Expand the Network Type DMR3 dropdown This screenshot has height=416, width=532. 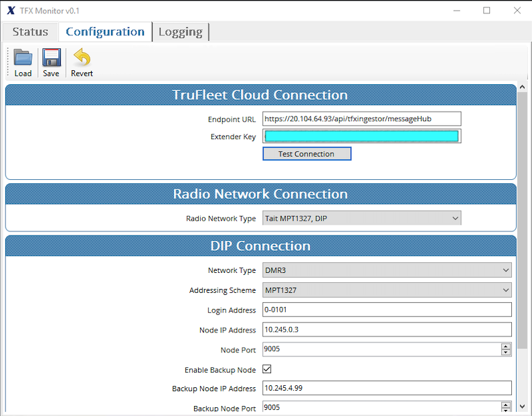pyautogui.click(x=387, y=270)
